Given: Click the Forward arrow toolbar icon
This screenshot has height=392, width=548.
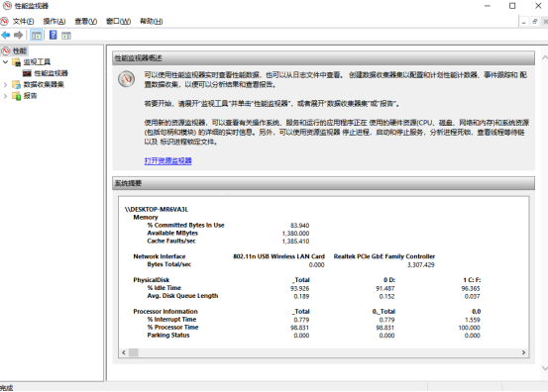Looking at the screenshot, I should [18, 36].
